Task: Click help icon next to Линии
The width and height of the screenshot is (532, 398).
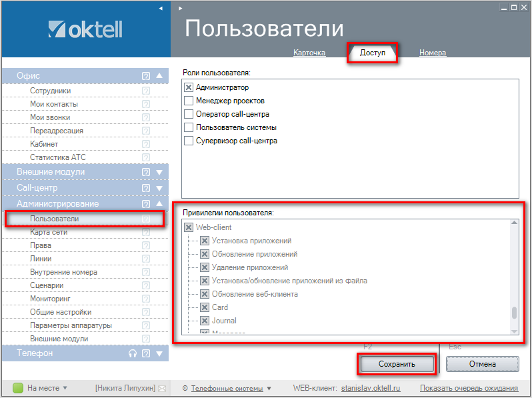Action: click(x=146, y=259)
